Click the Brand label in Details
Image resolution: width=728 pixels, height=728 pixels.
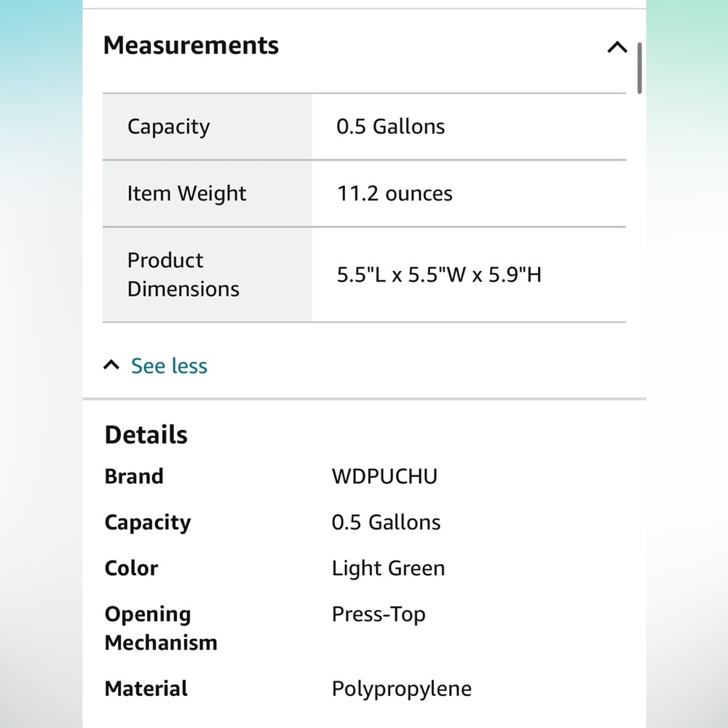click(x=134, y=476)
